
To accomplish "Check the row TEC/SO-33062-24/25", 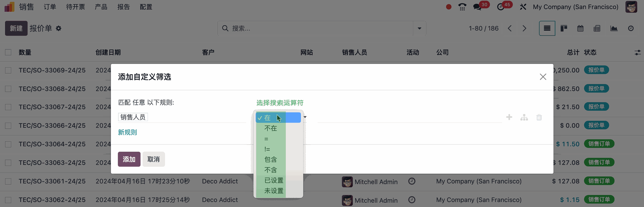I will click(8, 200).
